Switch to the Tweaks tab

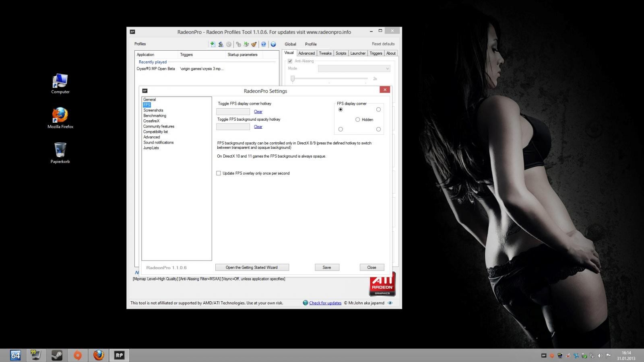click(x=325, y=53)
